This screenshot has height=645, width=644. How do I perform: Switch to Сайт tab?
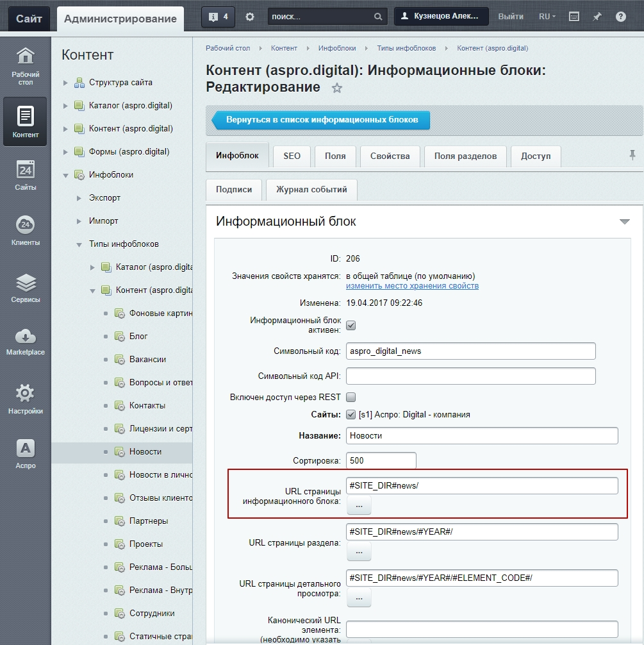coord(29,19)
